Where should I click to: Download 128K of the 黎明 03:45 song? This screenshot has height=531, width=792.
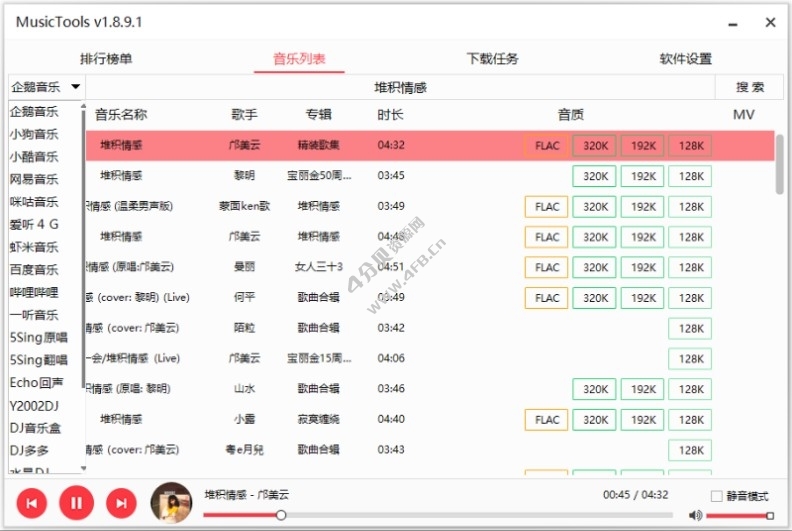[x=690, y=176]
